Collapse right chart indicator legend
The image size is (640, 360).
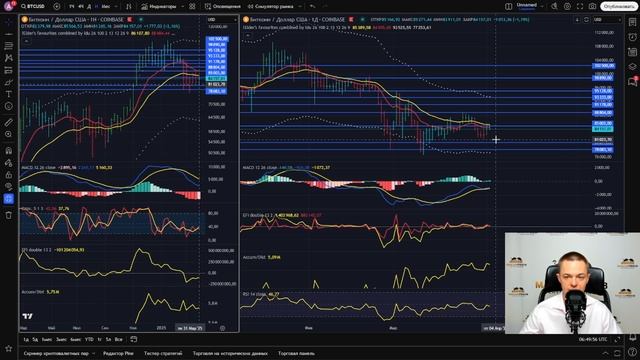click(x=247, y=35)
